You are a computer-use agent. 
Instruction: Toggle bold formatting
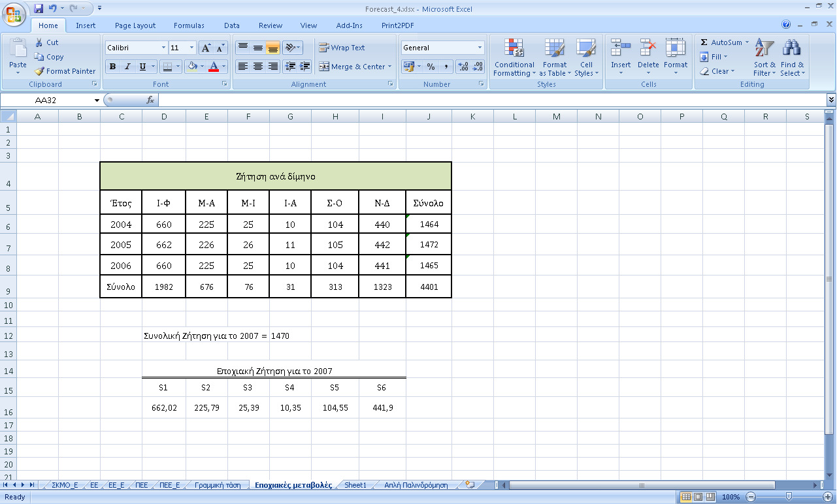coord(112,67)
